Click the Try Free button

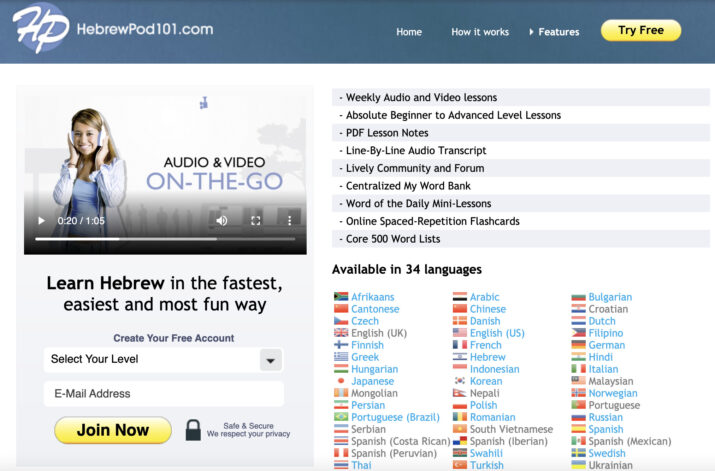641,31
